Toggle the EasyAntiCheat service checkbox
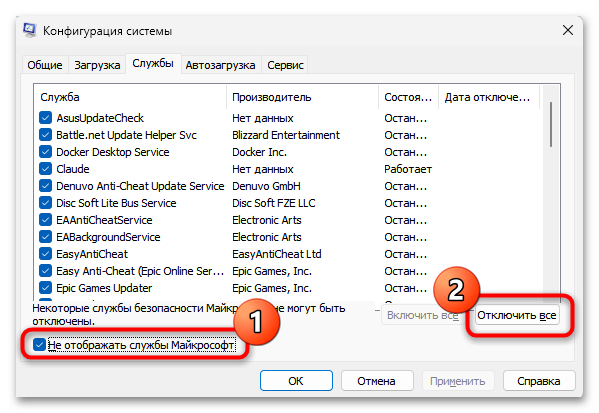Image resolution: width=599 pixels, height=413 pixels. 45,254
